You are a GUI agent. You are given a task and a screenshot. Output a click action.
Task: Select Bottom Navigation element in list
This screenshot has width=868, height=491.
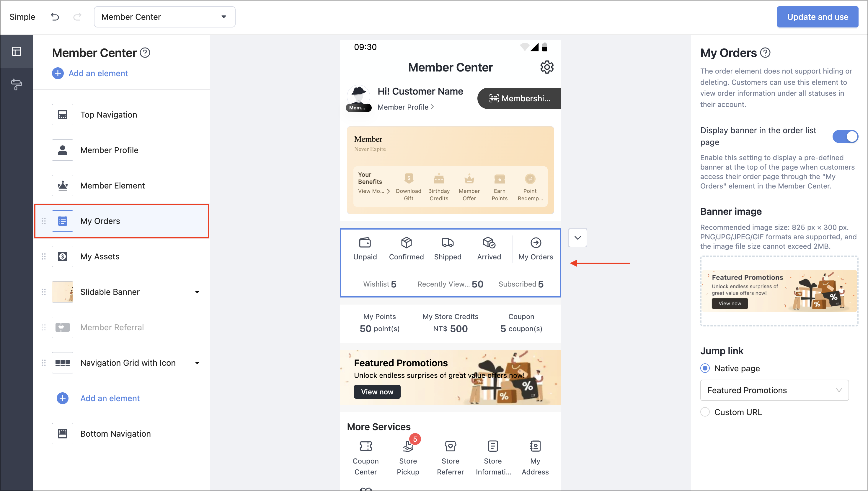(x=122, y=434)
